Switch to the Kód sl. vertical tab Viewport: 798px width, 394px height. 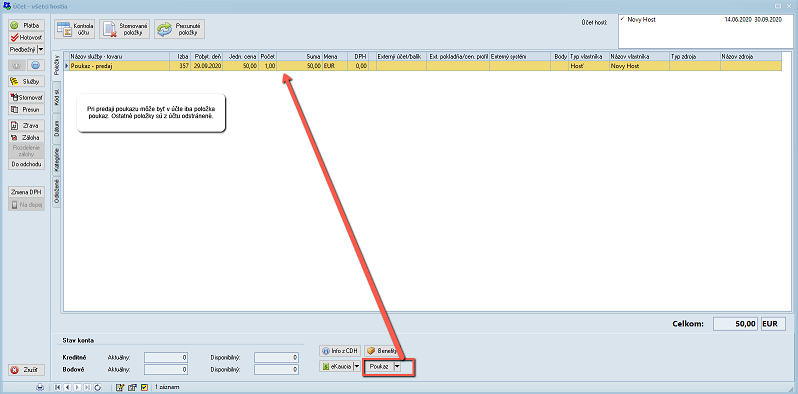[57, 97]
